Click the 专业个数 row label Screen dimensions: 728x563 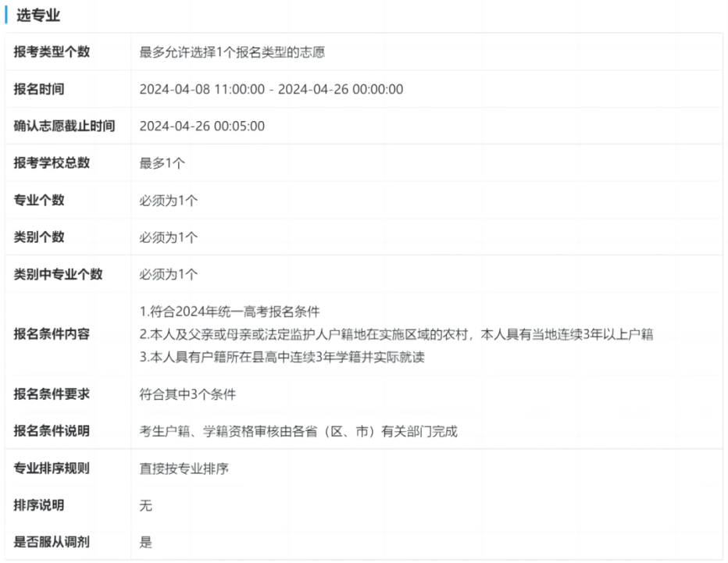pyautogui.click(x=39, y=200)
